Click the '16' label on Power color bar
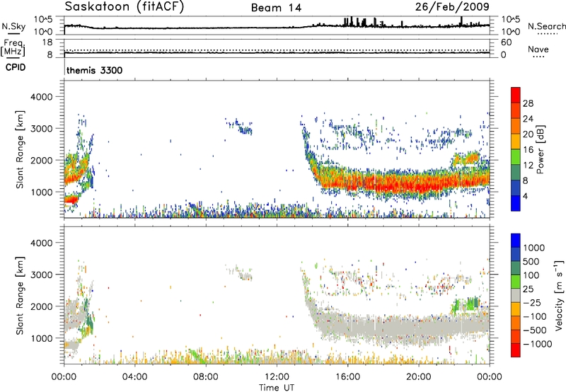 click(528, 150)
